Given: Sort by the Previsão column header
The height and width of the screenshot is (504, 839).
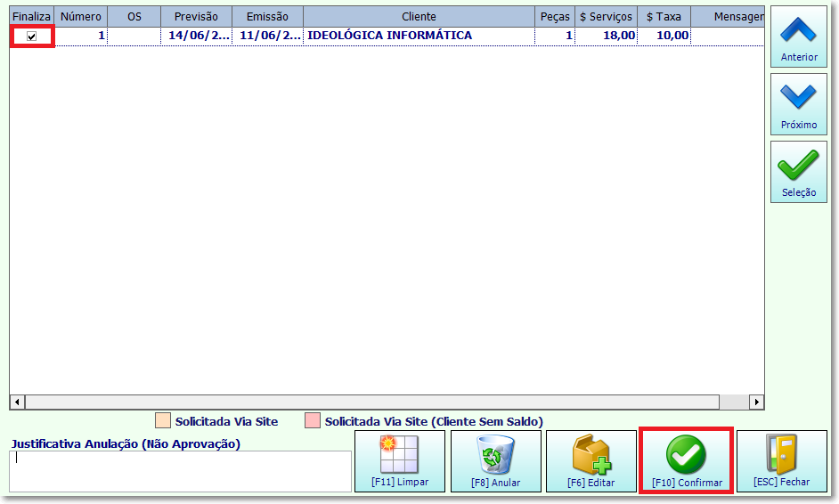Looking at the screenshot, I should (196, 17).
